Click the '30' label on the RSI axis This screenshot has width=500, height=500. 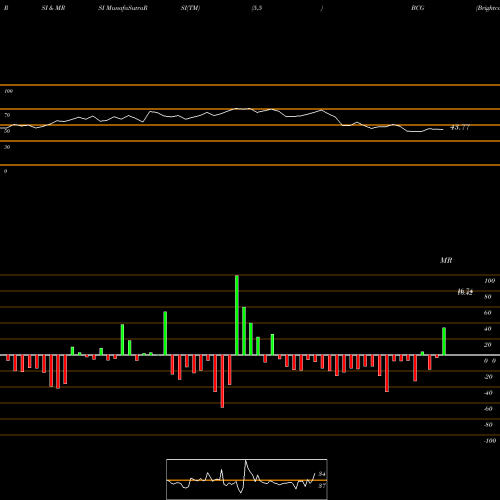[7, 147]
